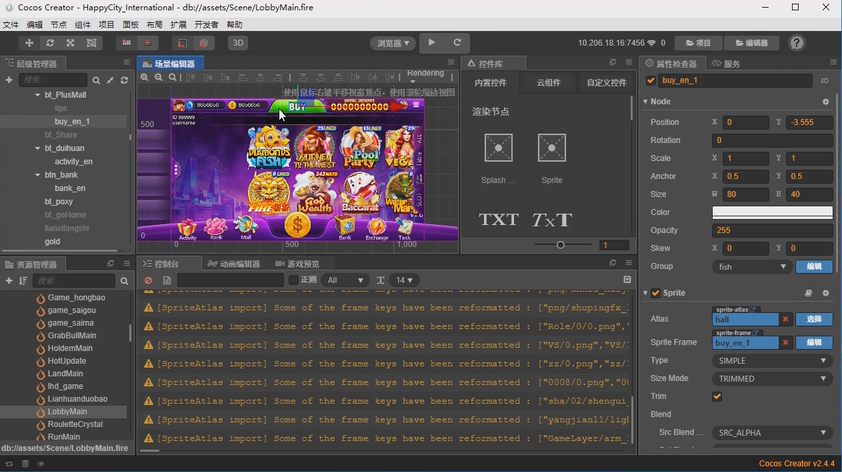This screenshot has height=472, width=842.
Task: Open the 文件 menu
Action: point(11,25)
